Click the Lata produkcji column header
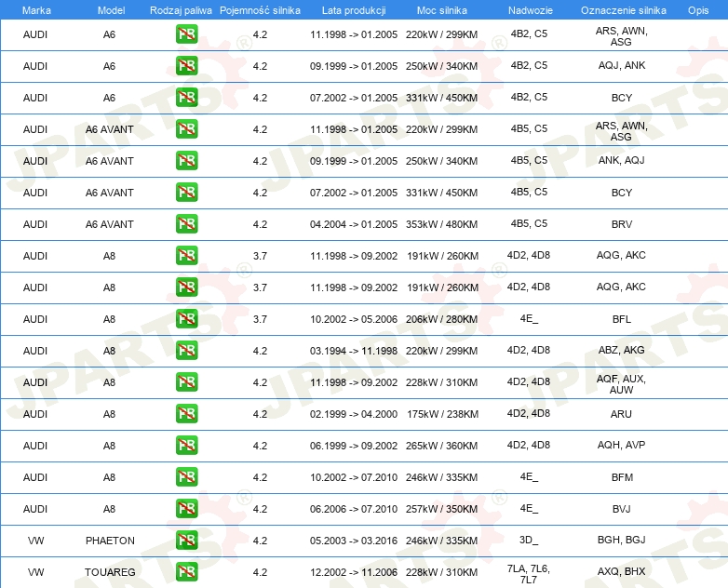 click(x=354, y=10)
